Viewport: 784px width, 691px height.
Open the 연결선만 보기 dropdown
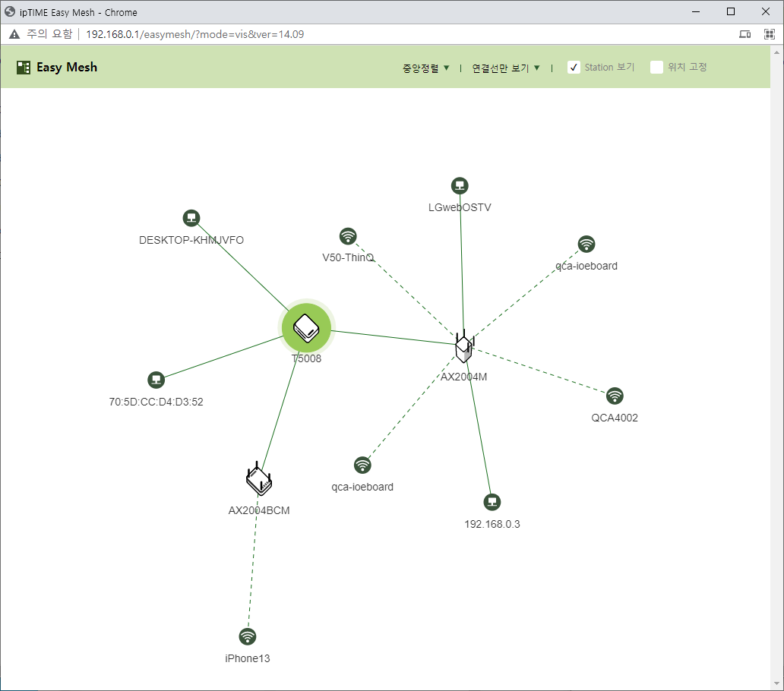click(x=506, y=68)
